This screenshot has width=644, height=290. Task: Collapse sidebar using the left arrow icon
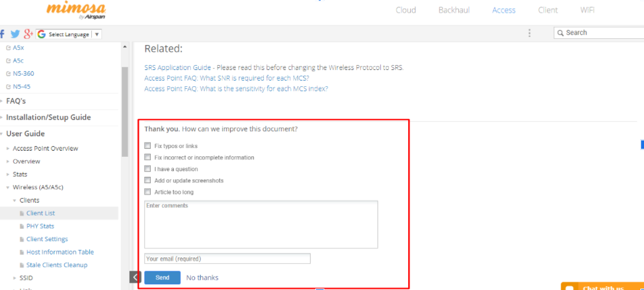pos(135,277)
